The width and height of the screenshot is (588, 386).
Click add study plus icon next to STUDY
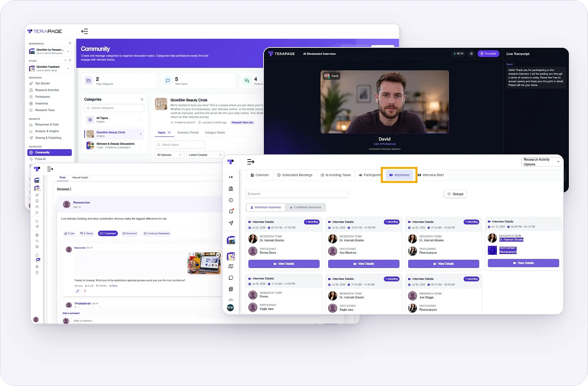(66, 60)
